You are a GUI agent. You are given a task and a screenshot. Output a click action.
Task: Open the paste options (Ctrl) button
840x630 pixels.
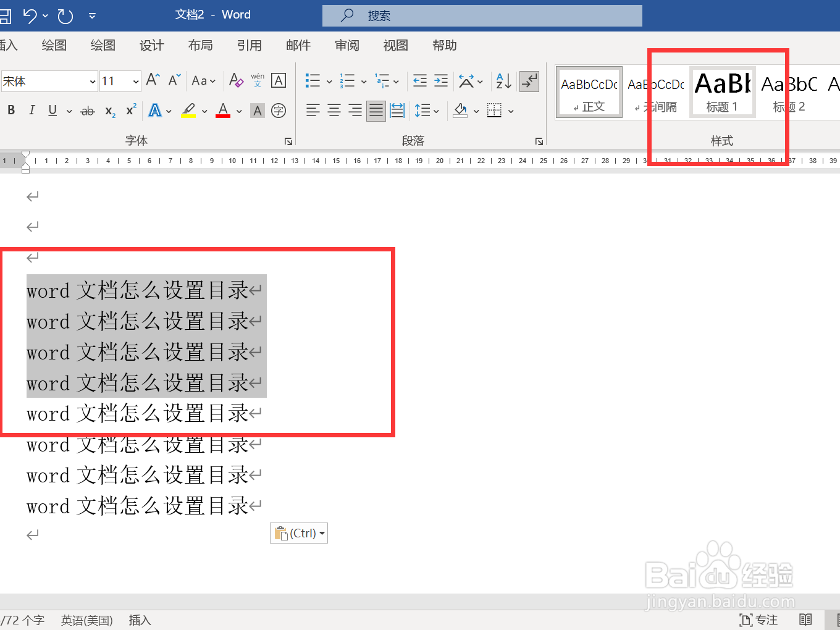coord(299,533)
